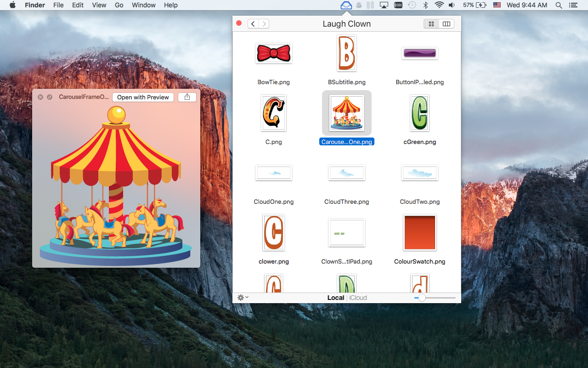Open Spotlight search
This screenshot has height=368, width=588.
pyautogui.click(x=559, y=5)
